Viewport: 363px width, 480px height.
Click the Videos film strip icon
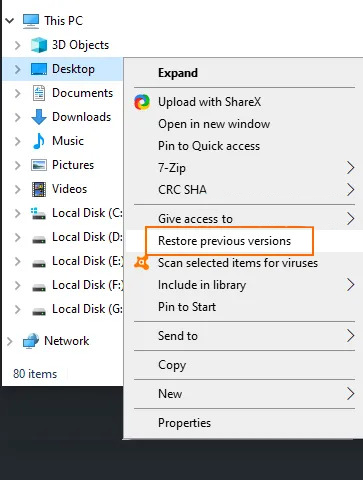39,189
